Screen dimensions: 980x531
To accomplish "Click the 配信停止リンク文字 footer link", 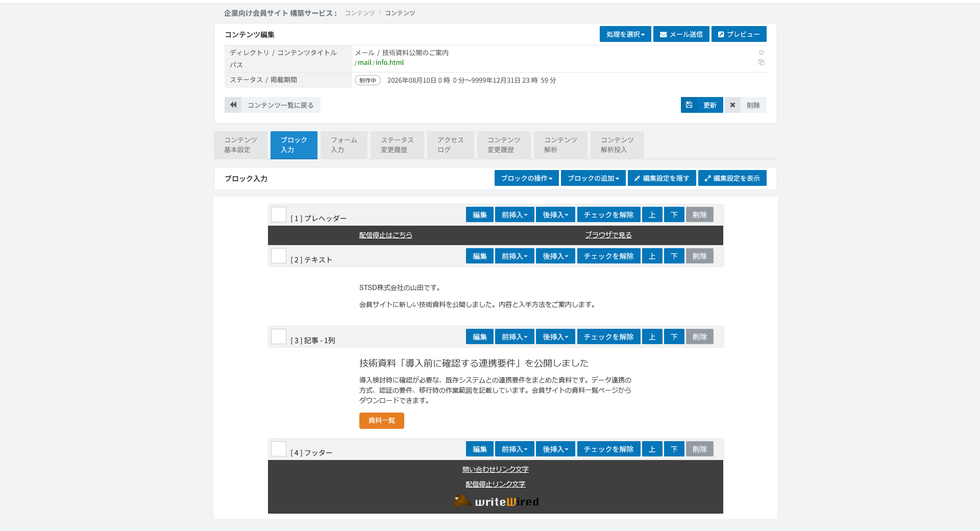I will pos(496,484).
